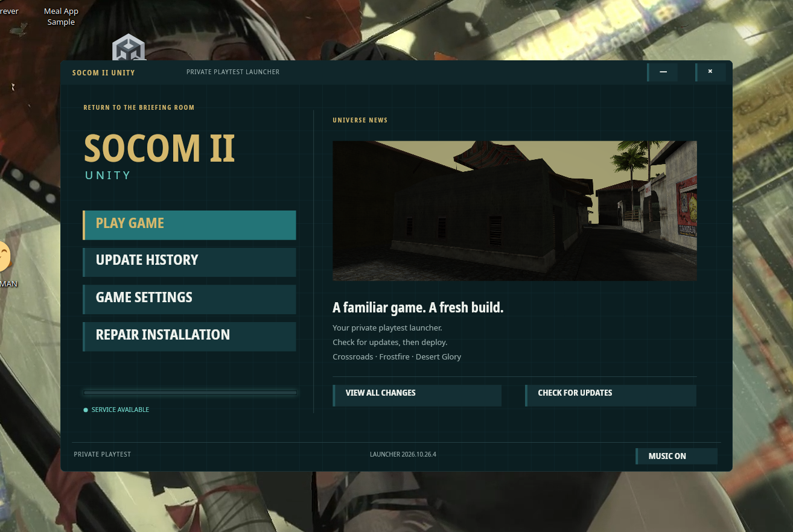Click the download progress bar
The image size is (793, 532).
point(190,393)
